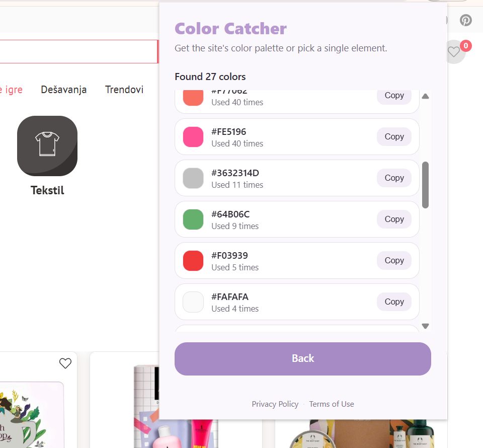This screenshot has height=448, width=483.
Task: Click the 'Used 5 times' text
Action: pyautogui.click(x=235, y=267)
